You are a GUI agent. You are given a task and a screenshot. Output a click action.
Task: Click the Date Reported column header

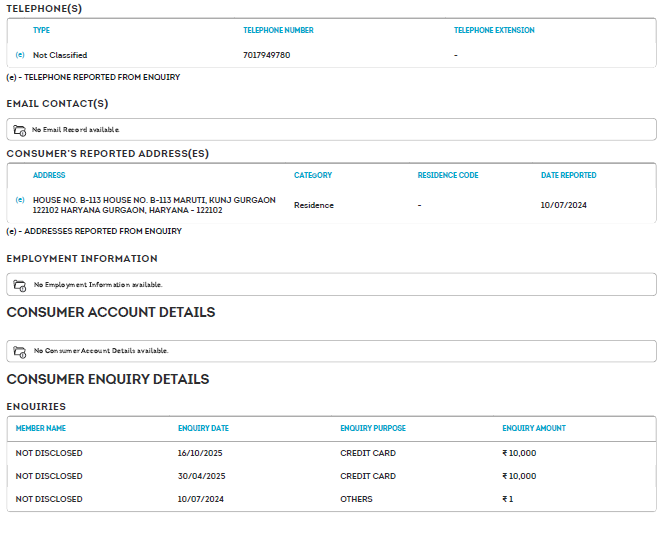(x=568, y=176)
